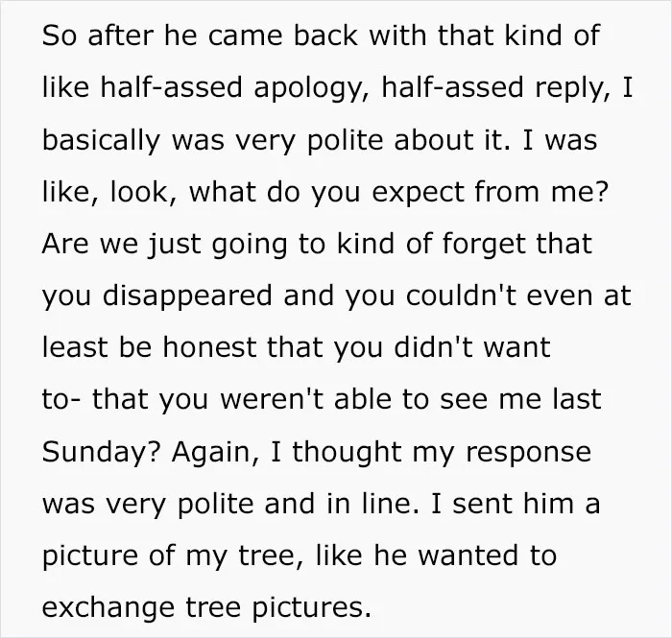Click the words 'So after he came back'
The width and height of the screenshot is (672, 638).
pos(200,35)
